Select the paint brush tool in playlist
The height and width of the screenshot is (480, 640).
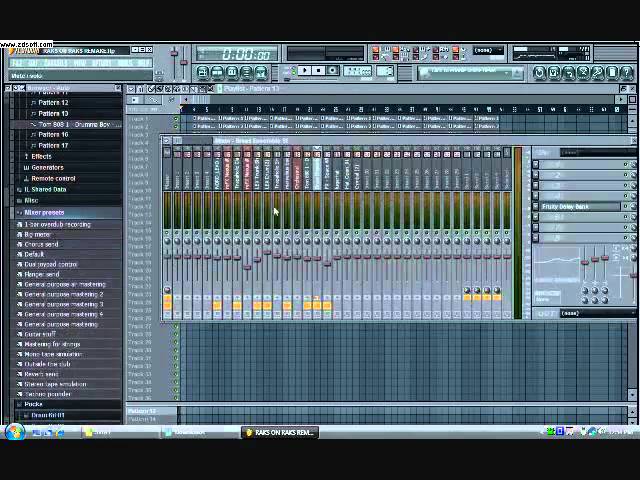click(x=160, y=89)
